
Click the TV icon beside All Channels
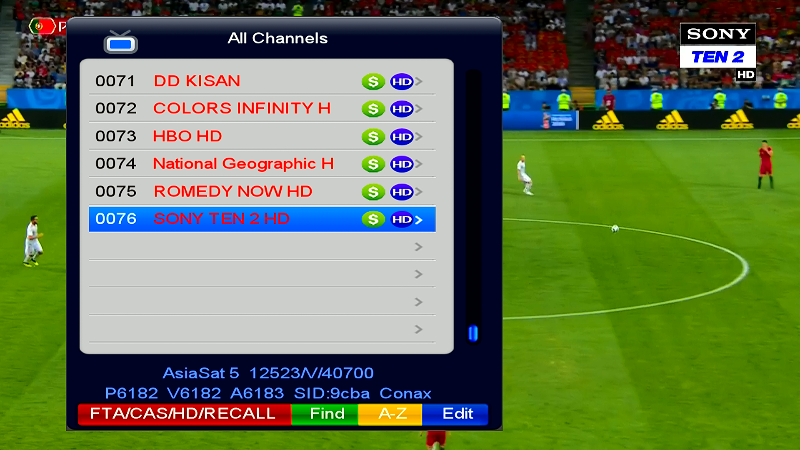[x=121, y=42]
